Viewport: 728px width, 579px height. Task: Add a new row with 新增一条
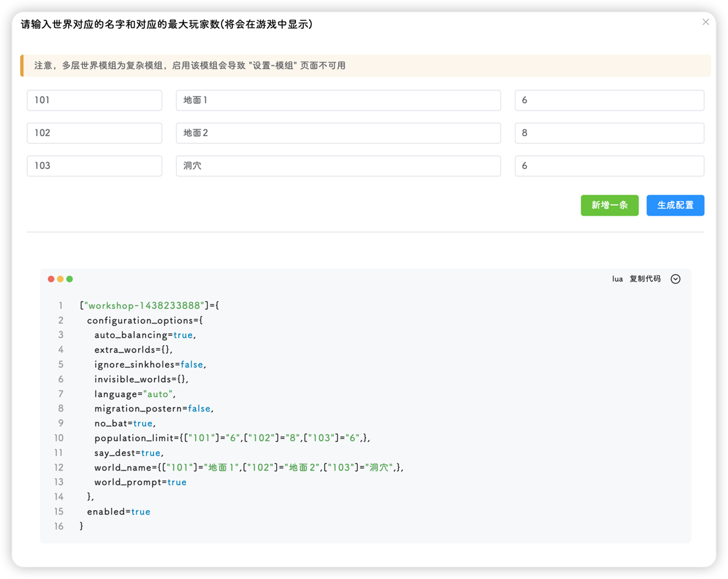[x=609, y=206]
